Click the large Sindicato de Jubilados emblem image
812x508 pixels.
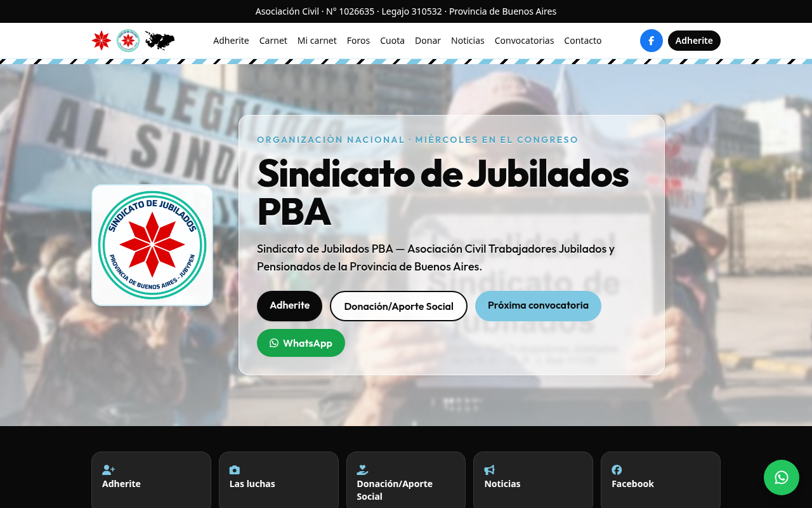(x=152, y=245)
